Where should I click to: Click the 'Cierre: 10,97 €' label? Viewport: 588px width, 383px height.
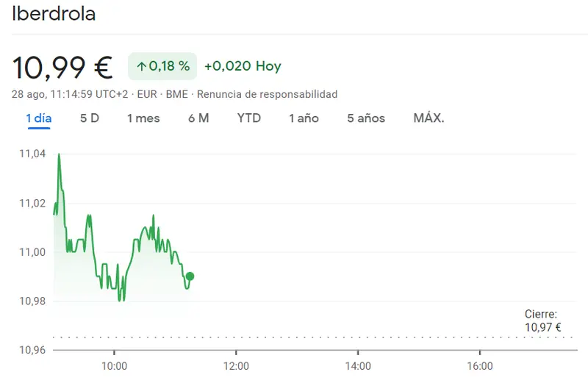(x=542, y=321)
